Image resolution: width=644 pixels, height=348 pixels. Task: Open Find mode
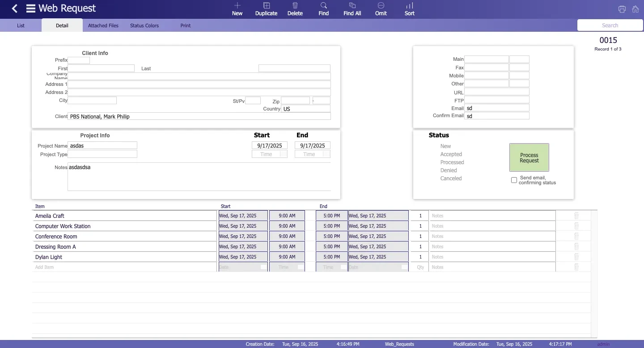click(x=324, y=9)
